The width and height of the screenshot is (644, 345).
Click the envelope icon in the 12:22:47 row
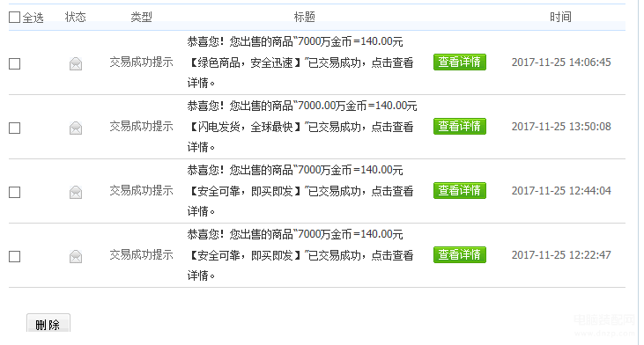[x=76, y=256]
